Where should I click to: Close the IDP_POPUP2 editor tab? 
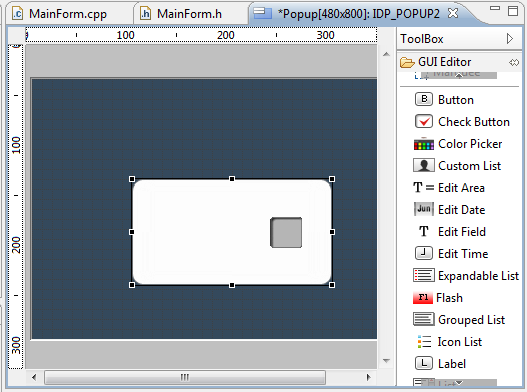tap(453, 13)
